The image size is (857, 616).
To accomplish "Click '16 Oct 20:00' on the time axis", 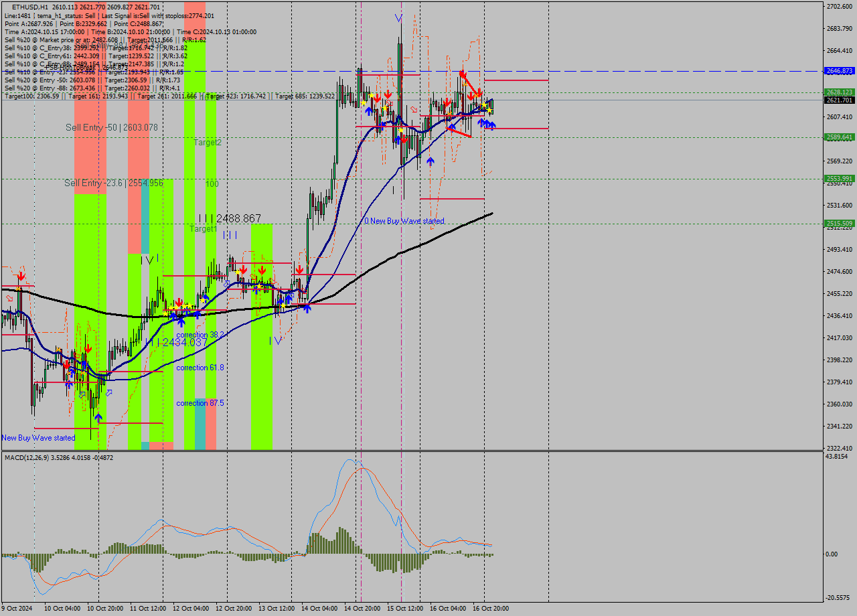I will click(490, 609).
